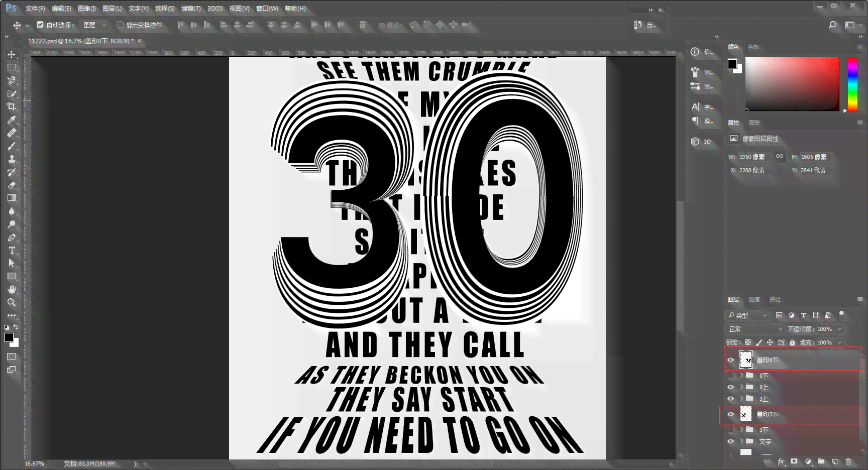Click the foreground color swatch in toolbox
Viewport: 868px width, 470px height.
9,337
